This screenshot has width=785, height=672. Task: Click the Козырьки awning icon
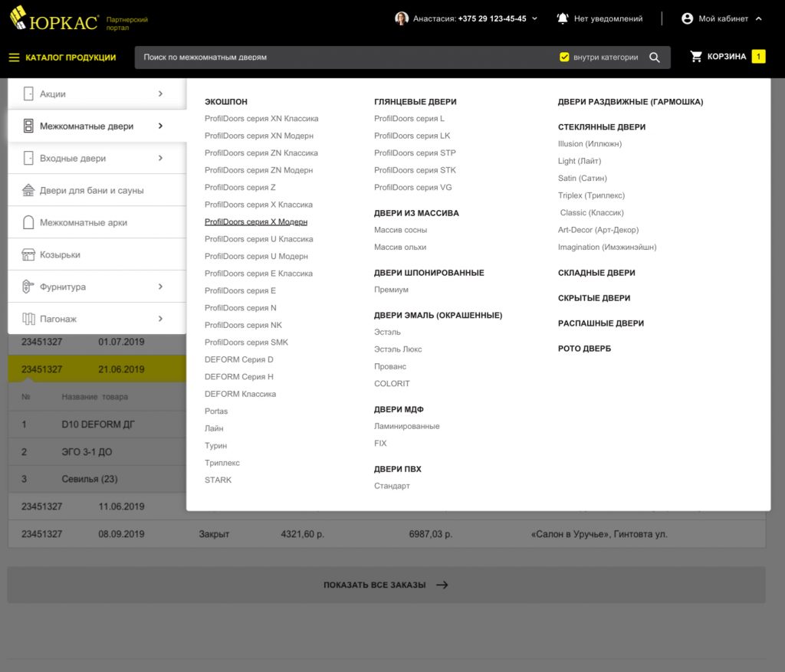tap(28, 254)
